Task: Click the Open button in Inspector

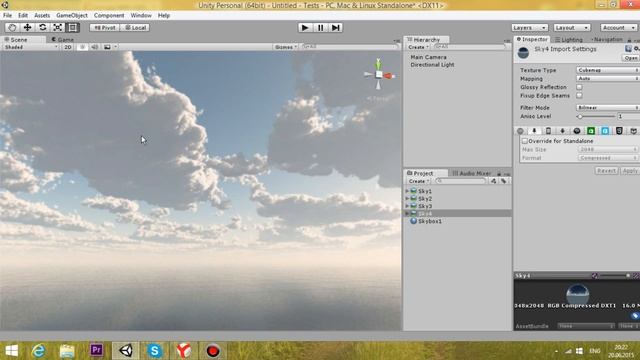Action: pyautogui.click(x=631, y=58)
